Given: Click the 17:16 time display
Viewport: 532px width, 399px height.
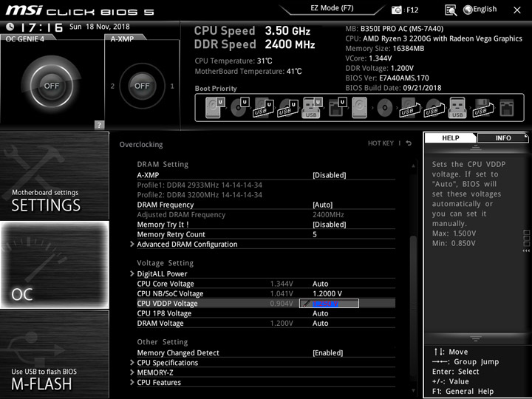Looking at the screenshot, I should click(42, 27).
